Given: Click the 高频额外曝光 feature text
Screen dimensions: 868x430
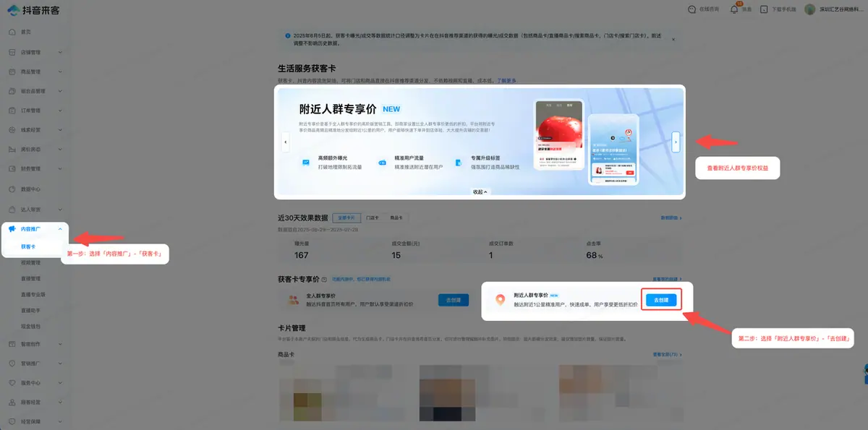Looking at the screenshot, I should (333, 158).
